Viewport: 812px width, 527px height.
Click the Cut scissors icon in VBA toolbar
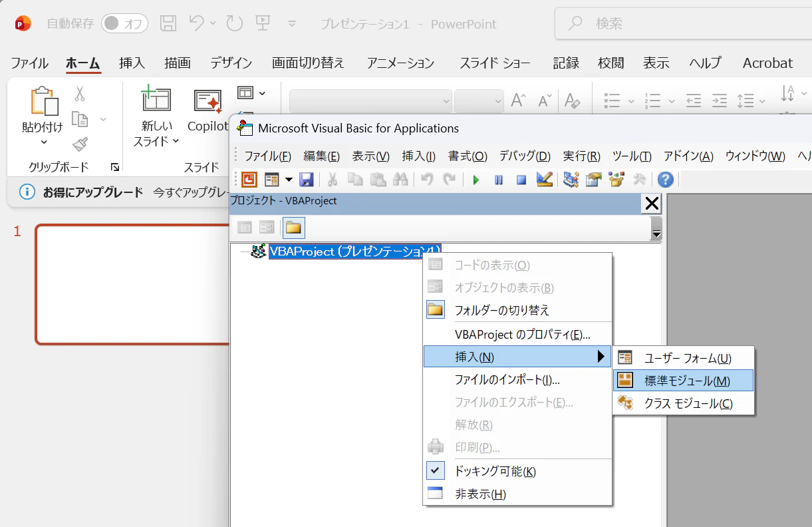333,180
